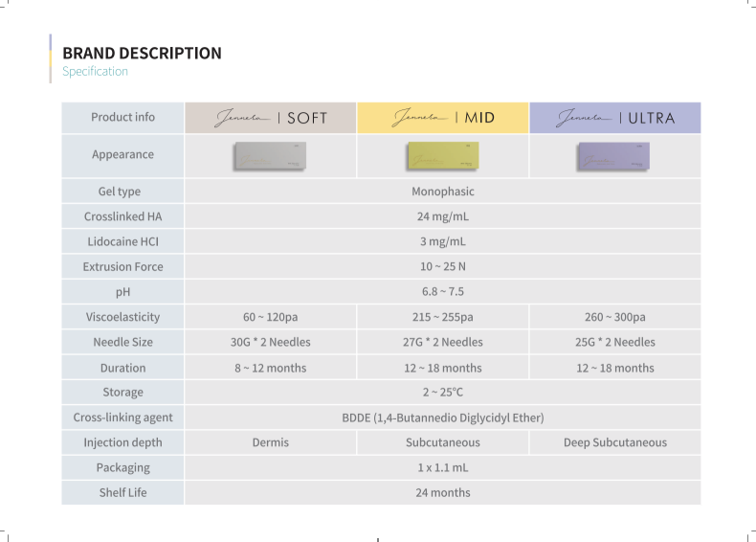756x542 pixels.
Task: Click the Packaging row label
Action: (x=122, y=467)
